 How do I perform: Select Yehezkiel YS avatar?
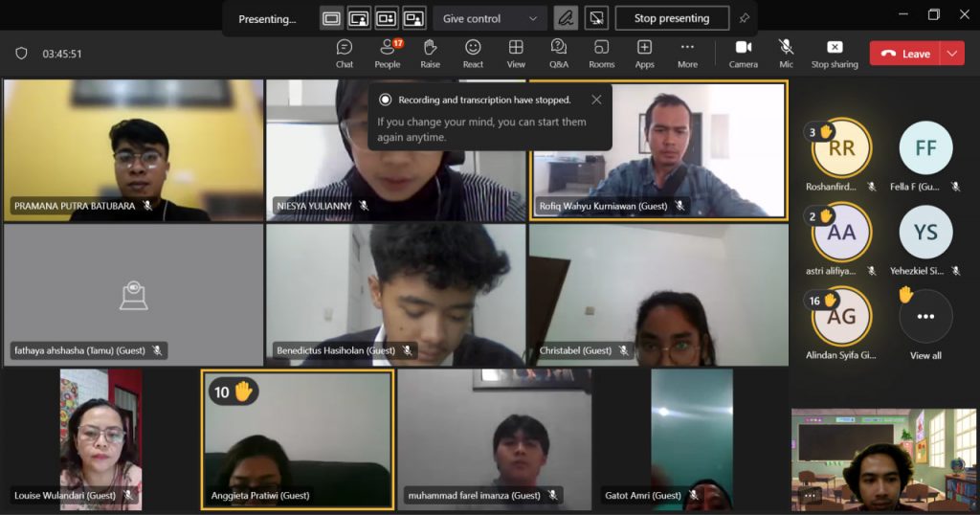(925, 233)
